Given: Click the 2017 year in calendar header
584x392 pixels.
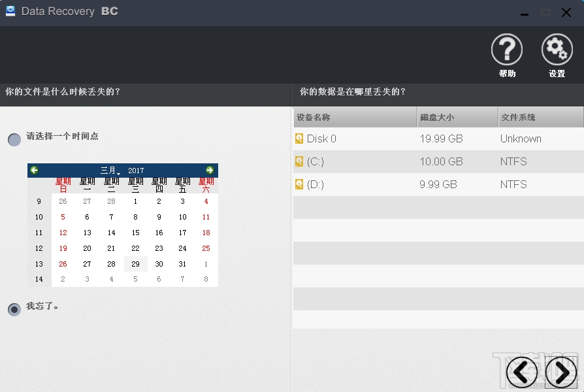Looking at the screenshot, I should [136, 171].
